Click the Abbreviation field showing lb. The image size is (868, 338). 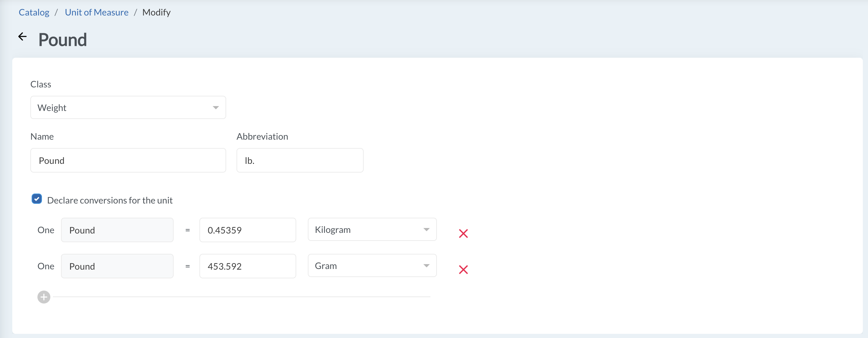pos(299,160)
